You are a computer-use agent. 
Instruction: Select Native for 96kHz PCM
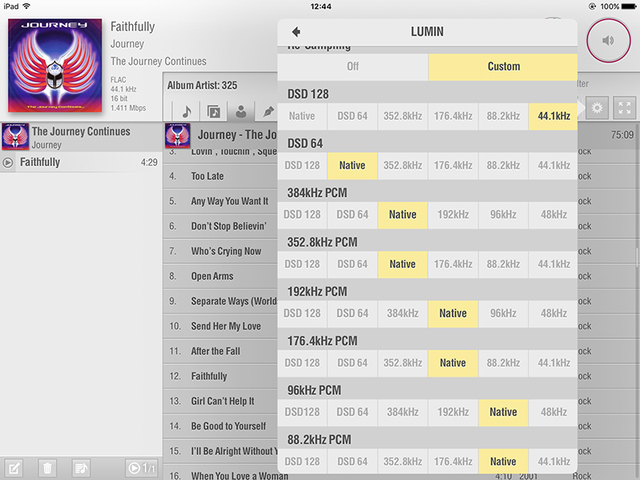pos(503,413)
